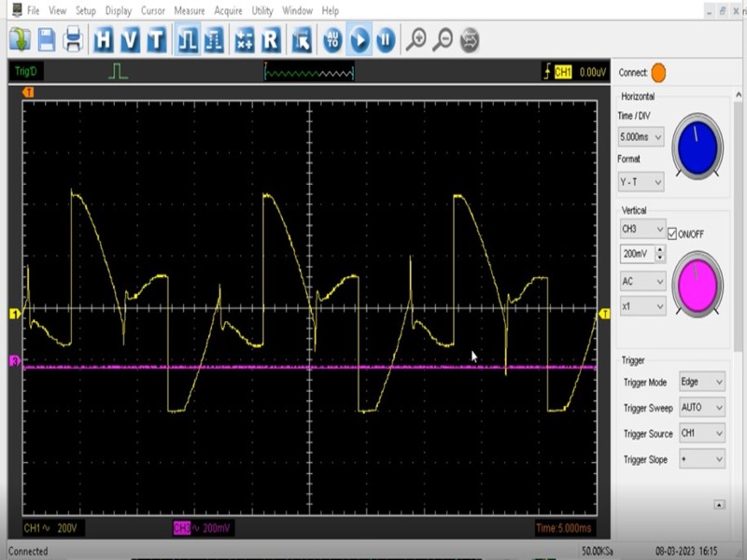Click the zoom out magnifier icon

coord(443,39)
